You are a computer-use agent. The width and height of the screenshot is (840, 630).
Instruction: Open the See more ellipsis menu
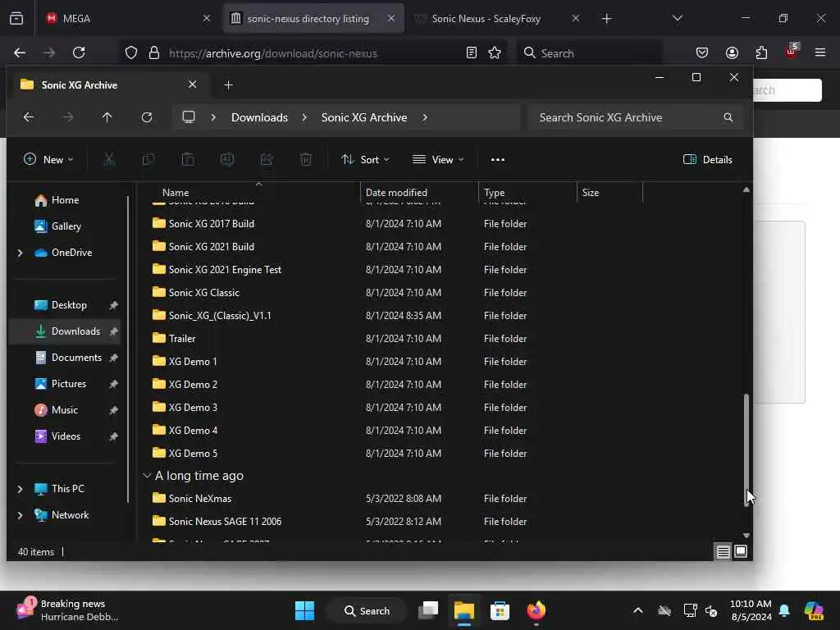tap(498, 160)
